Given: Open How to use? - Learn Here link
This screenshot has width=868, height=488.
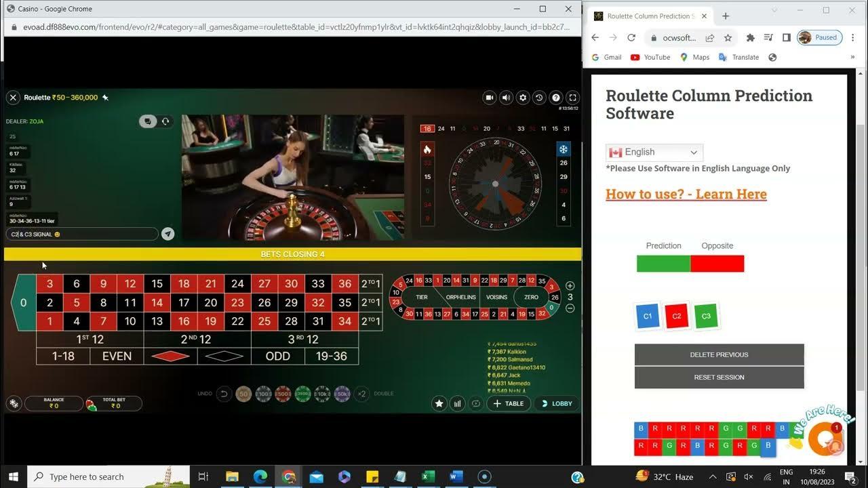Looking at the screenshot, I should click(686, 194).
